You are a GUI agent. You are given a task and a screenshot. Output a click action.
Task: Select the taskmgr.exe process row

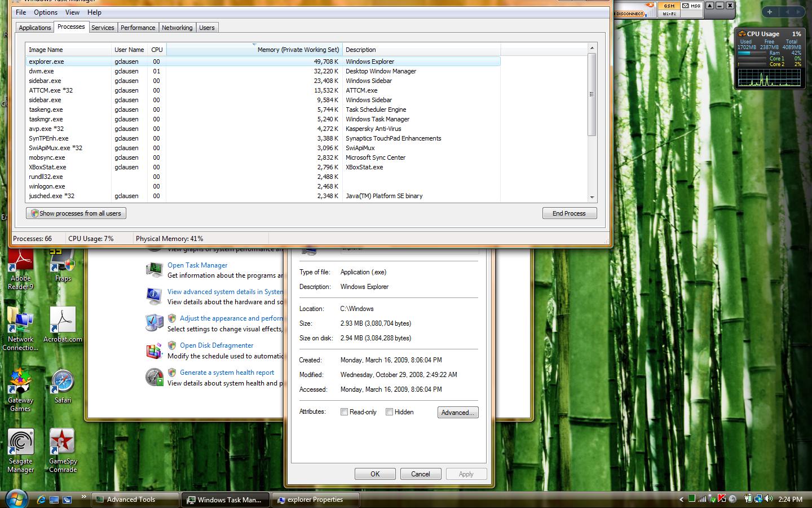pos(263,119)
